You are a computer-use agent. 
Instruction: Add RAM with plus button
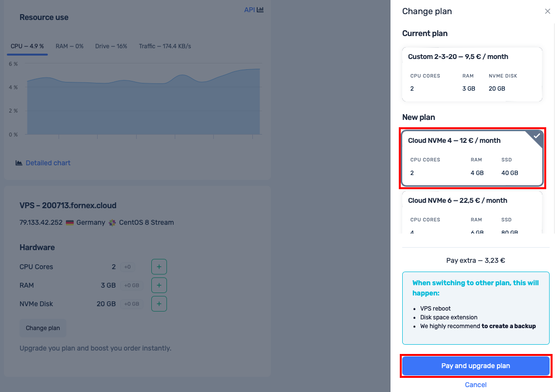pyautogui.click(x=159, y=285)
